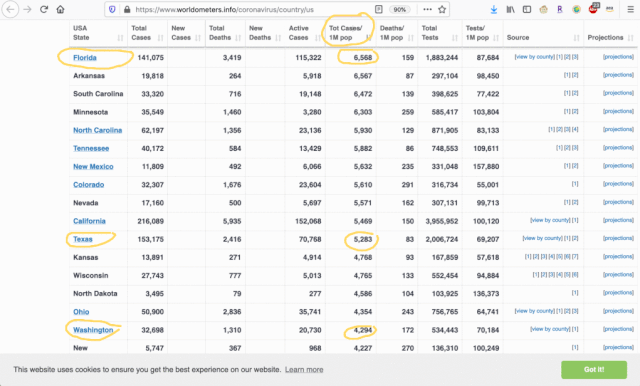The width and height of the screenshot is (640, 386).
Task: Sort the table by USA State
Action: 98,33
